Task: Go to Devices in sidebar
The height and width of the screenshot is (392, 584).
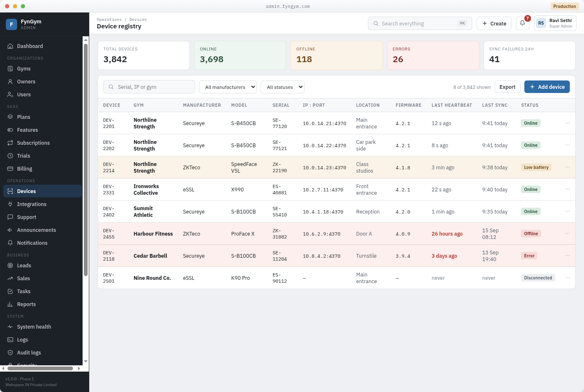Action: tap(43, 191)
